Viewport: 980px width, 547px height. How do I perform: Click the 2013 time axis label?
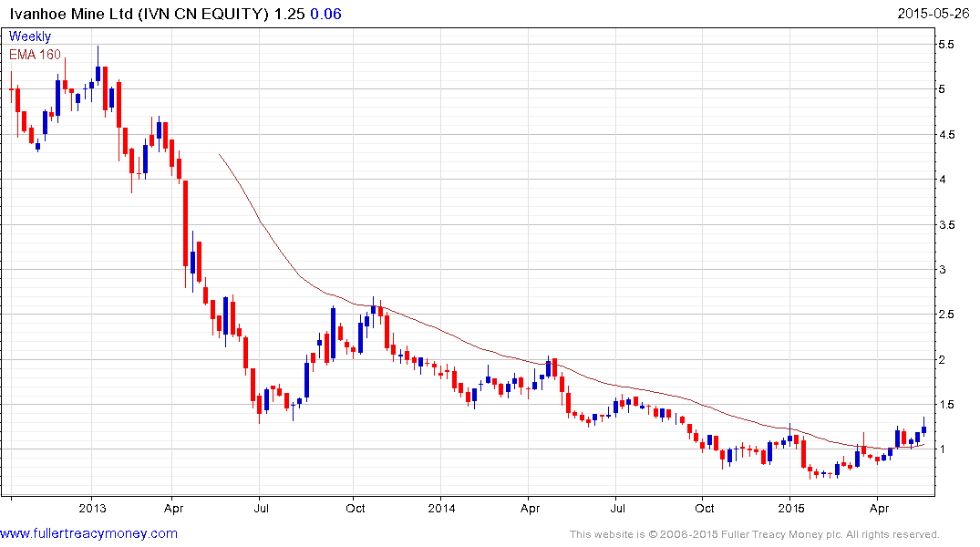pos(92,508)
